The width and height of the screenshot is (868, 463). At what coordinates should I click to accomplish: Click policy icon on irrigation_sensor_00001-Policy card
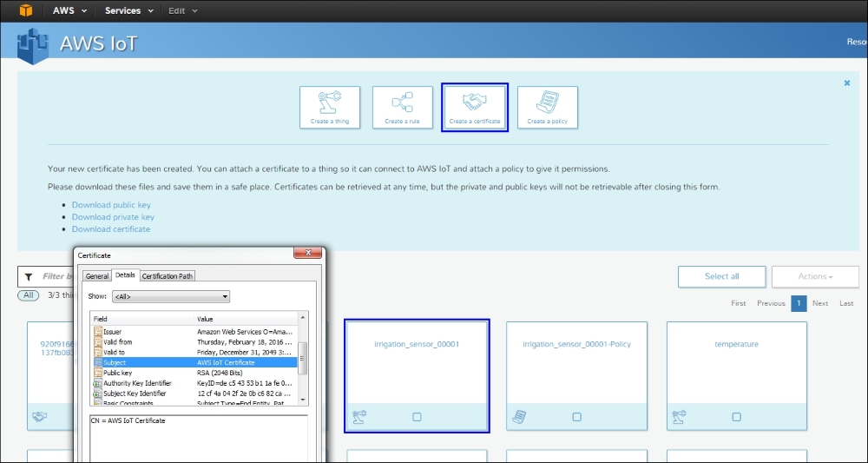click(519, 416)
